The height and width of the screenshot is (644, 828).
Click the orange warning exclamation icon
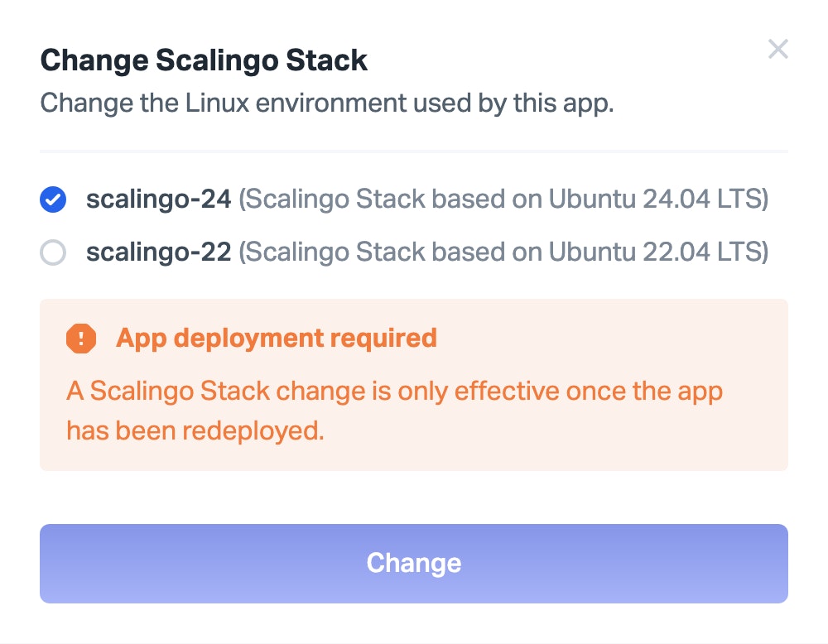click(81, 338)
